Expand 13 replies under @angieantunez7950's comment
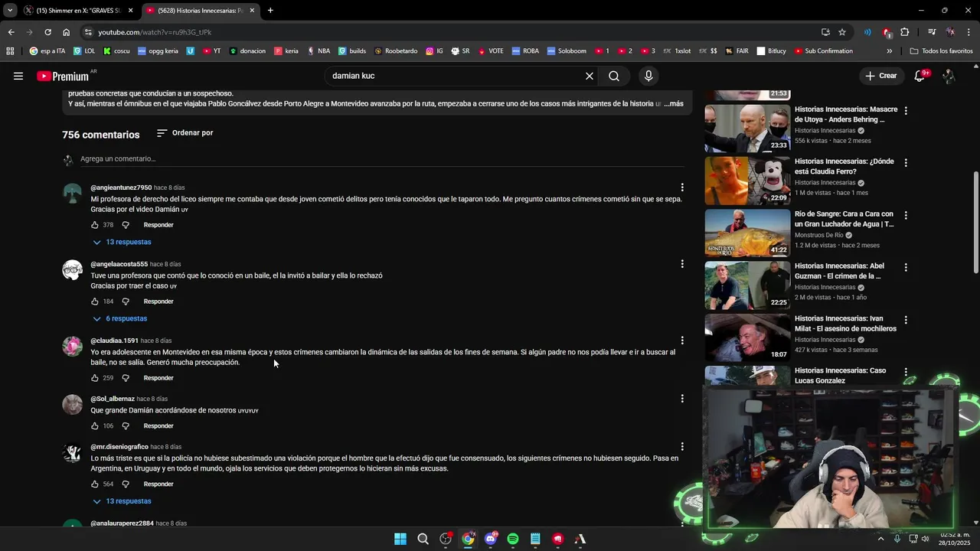 coord(122,242)
